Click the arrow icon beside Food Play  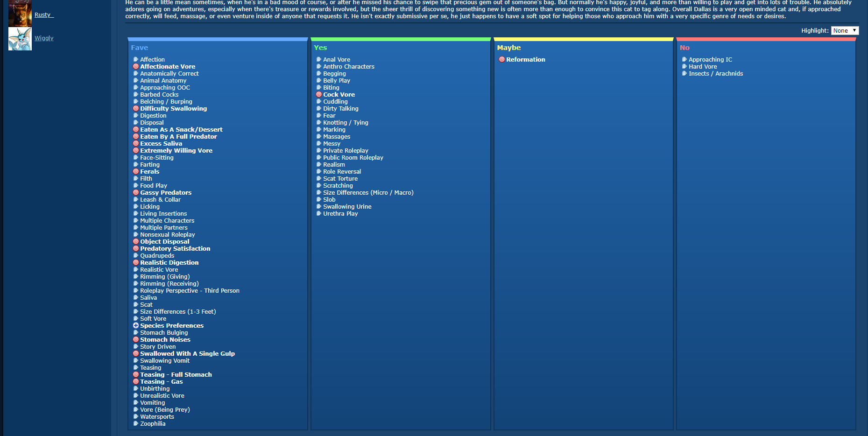coord(136,185)
